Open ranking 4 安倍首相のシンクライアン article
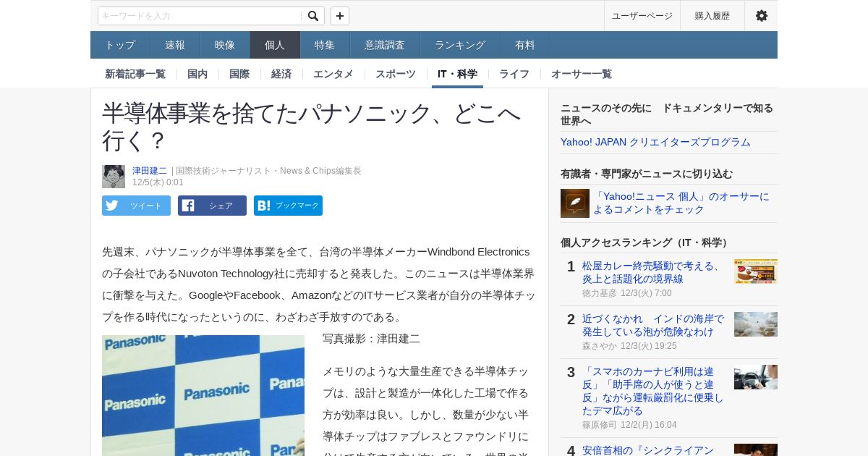The width and height of the screenshot is (868, 456). point(648,449)
